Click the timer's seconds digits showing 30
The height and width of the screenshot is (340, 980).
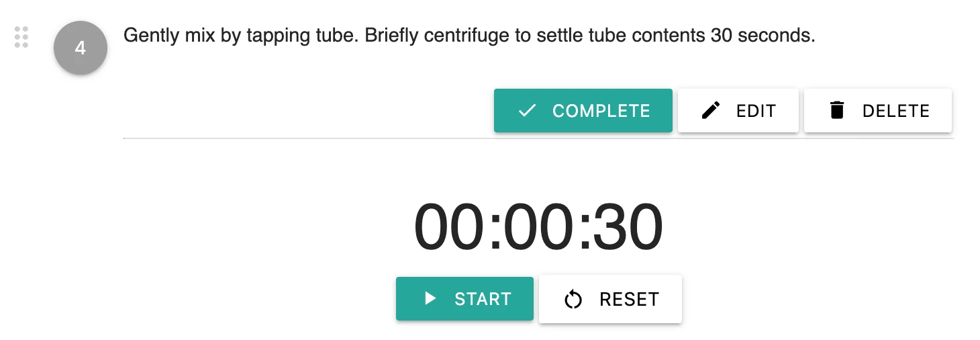coord(628,227)
